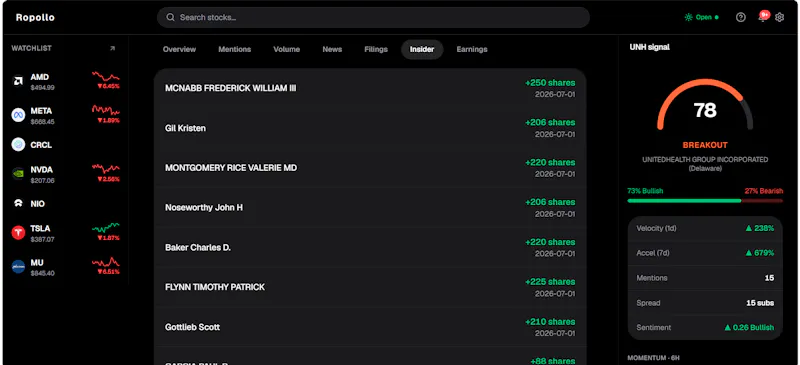Click the AMD logo icon

coord(18,82)
